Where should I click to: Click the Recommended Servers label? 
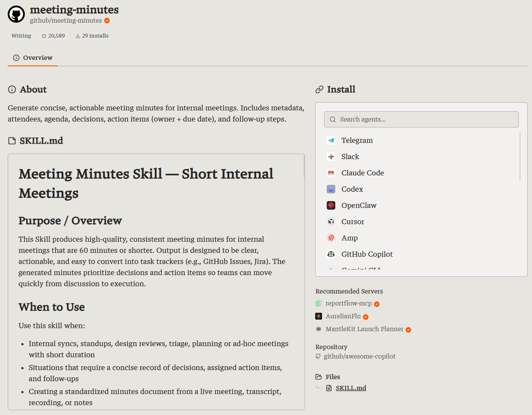point(349,291)
